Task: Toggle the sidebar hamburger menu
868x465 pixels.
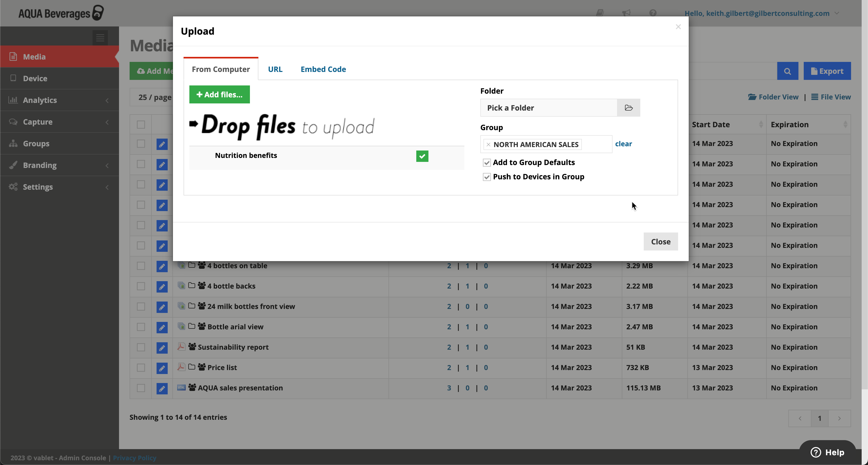Action: (x=100, y=38)
